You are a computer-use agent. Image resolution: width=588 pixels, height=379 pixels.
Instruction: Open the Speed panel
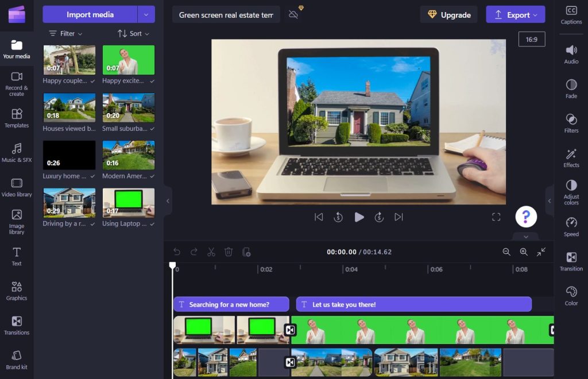(571, 226)
